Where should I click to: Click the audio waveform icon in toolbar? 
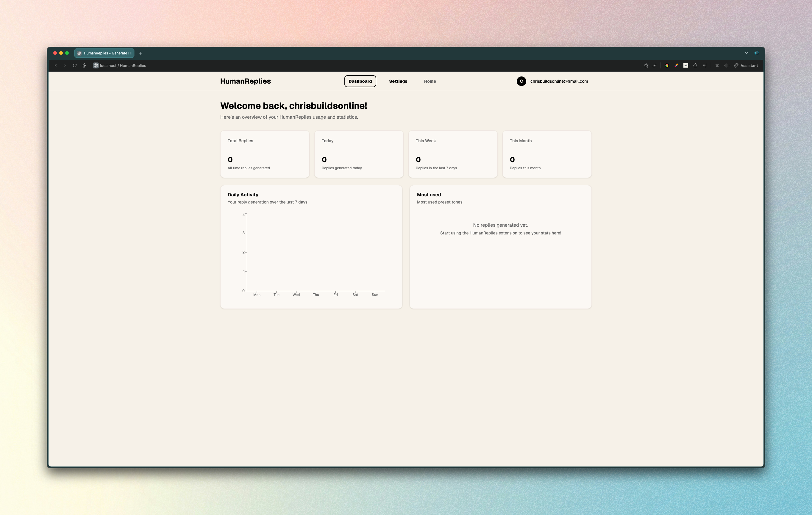(x=727, y=66)
